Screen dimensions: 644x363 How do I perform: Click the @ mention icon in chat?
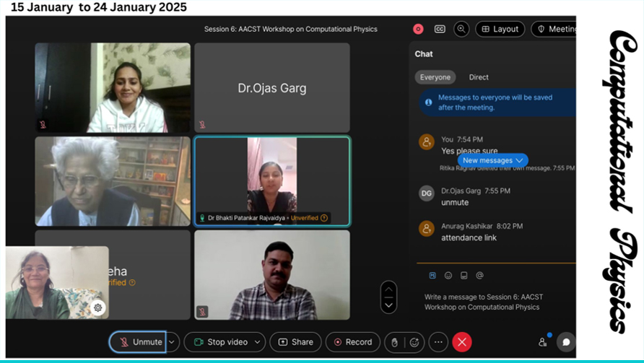(x=479, y=275)
